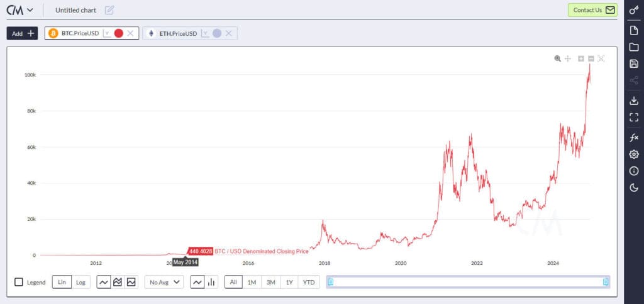Reset chart axes with the autoscale icon
The width and height of the screenshot is (644, 304).
[601, 58]
